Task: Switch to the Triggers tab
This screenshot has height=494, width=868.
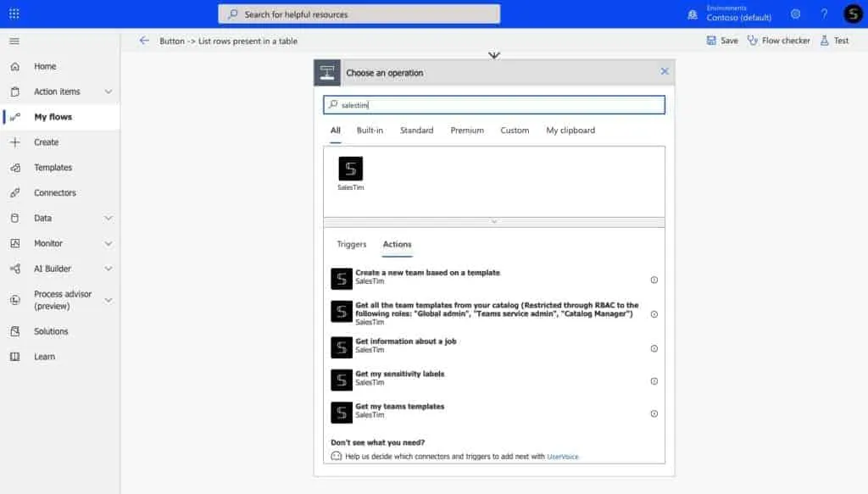Action: click(352, 244)
